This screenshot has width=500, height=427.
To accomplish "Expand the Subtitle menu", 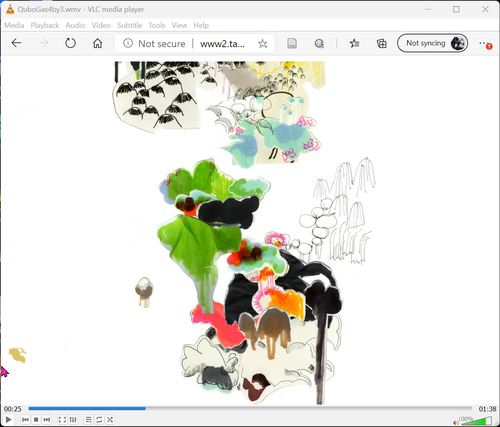I will point(130,25).
